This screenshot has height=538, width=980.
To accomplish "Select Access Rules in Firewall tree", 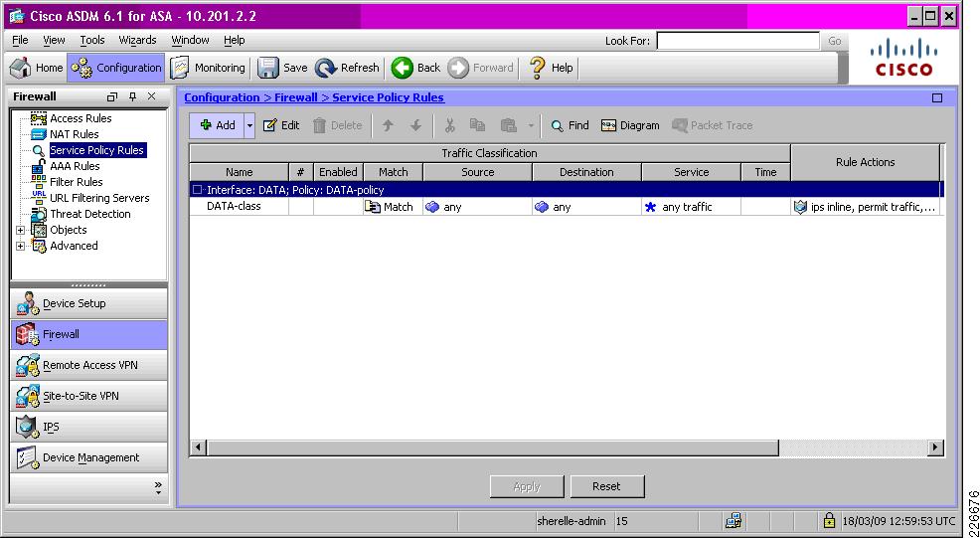I will pyautogui.click(x=81, y=118).
